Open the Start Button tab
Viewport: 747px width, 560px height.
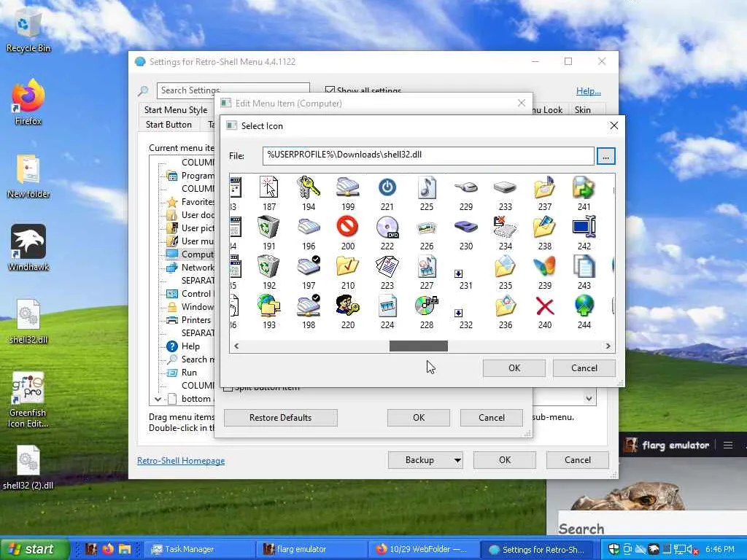point(169,124)
